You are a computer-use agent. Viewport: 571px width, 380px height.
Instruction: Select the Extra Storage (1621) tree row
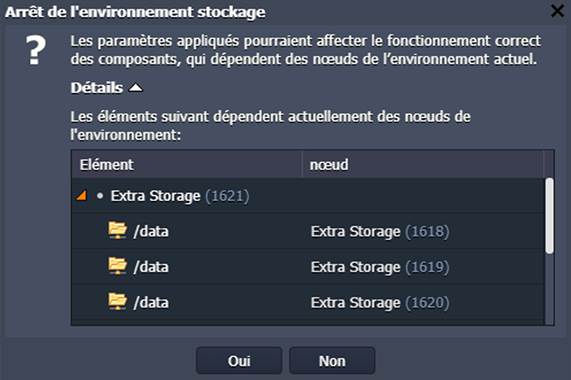click(308, 196)
